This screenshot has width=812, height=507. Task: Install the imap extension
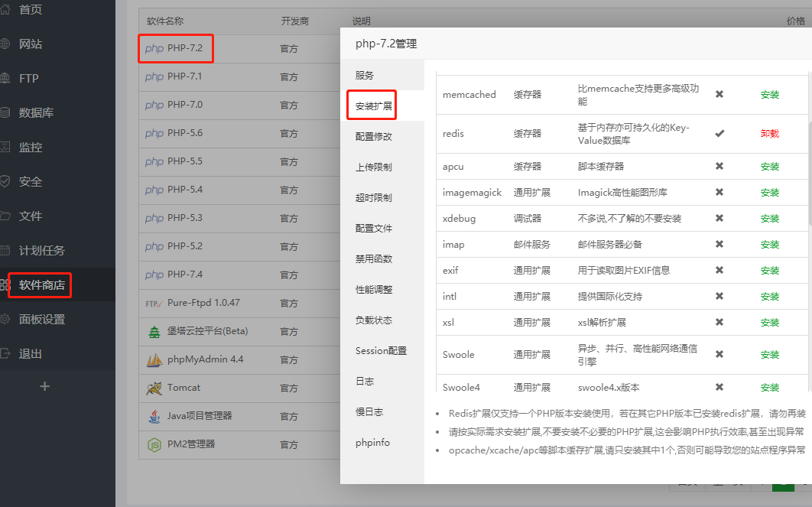pos(769,245)
